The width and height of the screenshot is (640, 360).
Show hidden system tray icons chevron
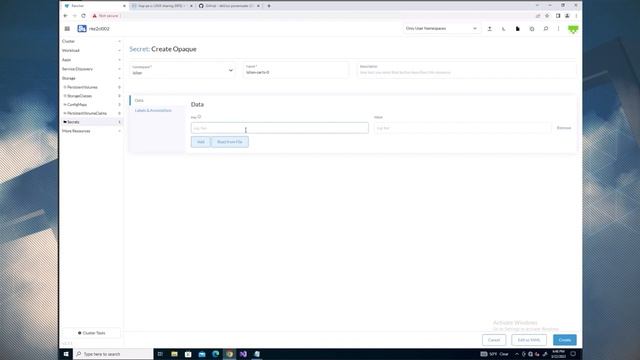[x=517, y=354]
